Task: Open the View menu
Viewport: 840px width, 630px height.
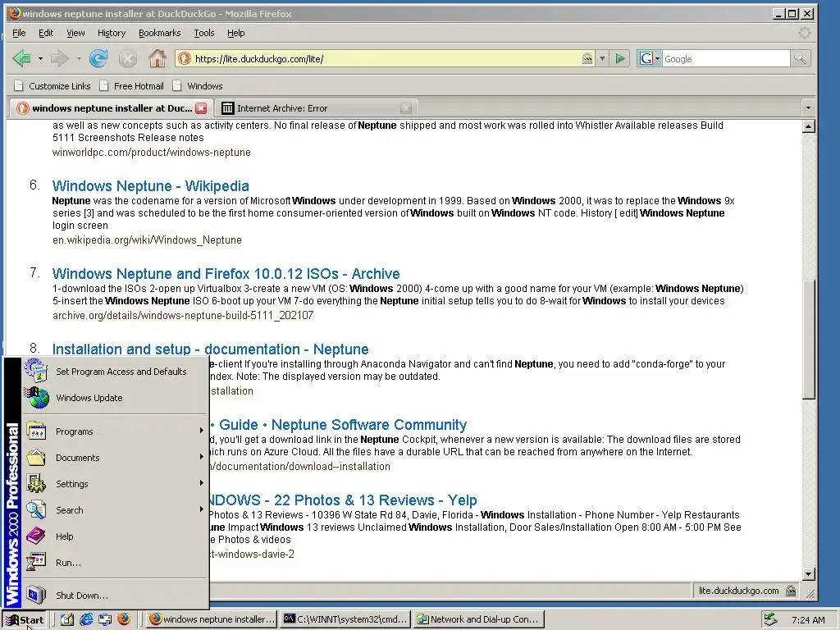Action: pyautogui.click(x=75, y=33)
